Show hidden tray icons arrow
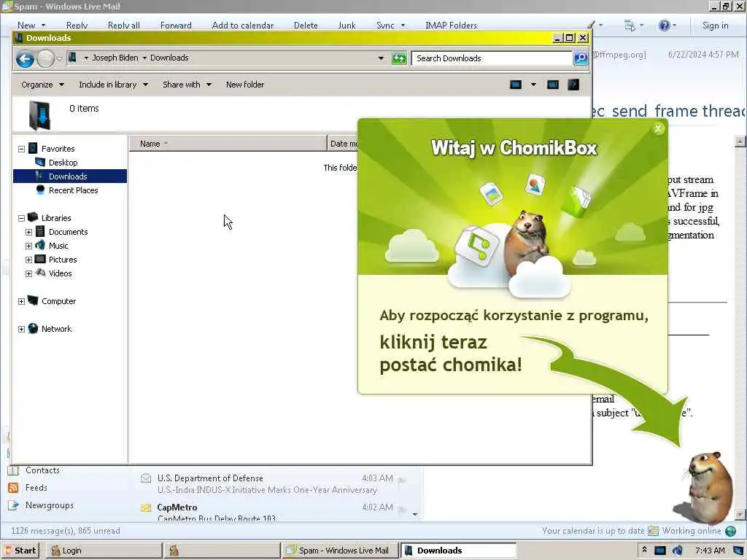The width and height of the screenshot is (747, 560). 645,550
